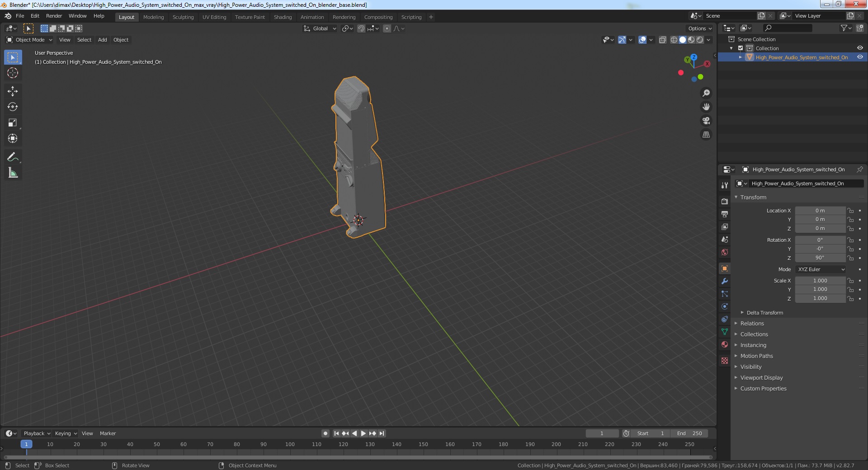868x470 pixels.
Task: Activate the Move tool
Action: (x=13, y=91)
